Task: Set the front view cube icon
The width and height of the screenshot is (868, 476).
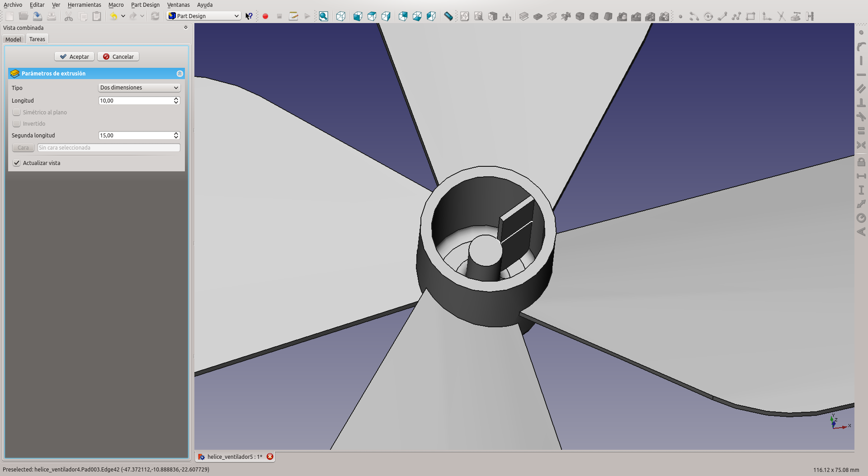Action: point(358,16)
